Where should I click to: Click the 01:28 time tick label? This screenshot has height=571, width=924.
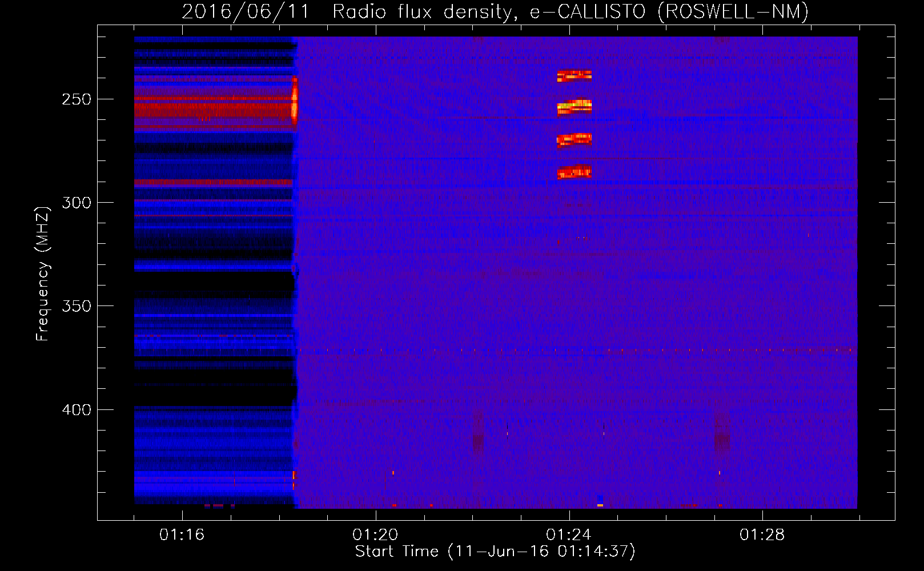[762, 535]
